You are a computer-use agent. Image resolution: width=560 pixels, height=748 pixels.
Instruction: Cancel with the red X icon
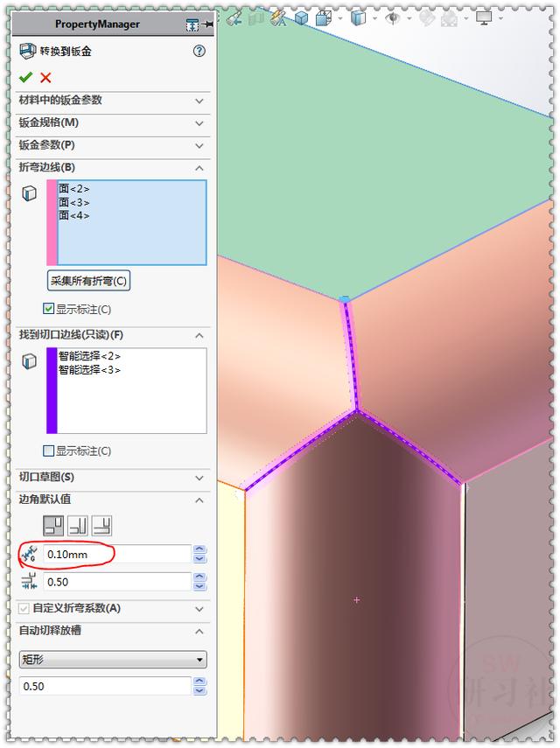point(45,77)
